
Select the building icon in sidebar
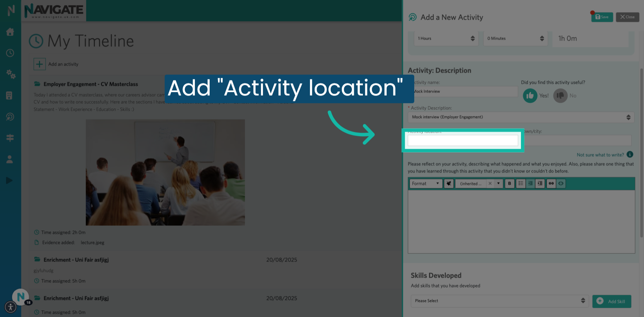10,96
